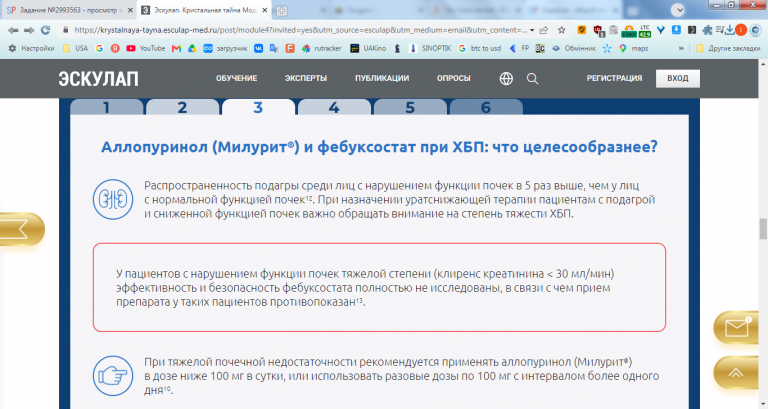Open the Настройки bookmark

[x=31, y=48]
